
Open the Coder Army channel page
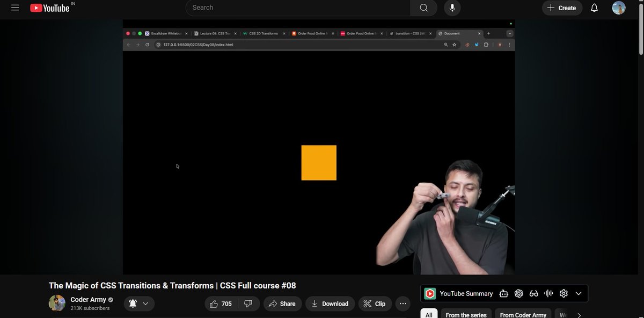point(89,299)
